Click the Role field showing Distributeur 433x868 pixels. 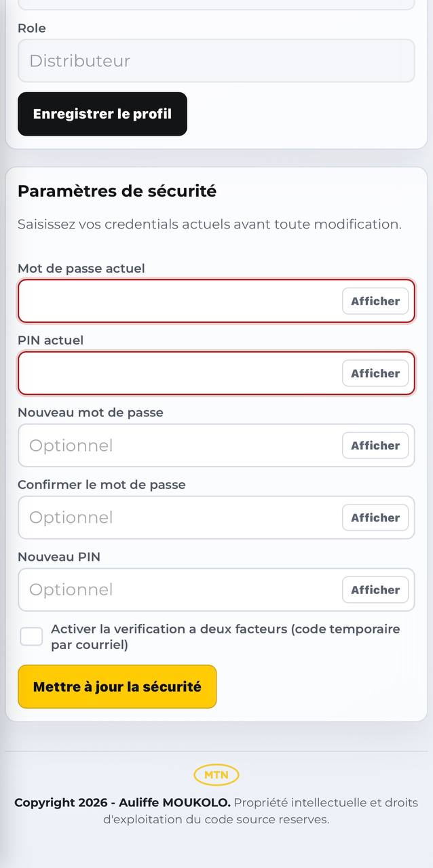tap(216, 61)
